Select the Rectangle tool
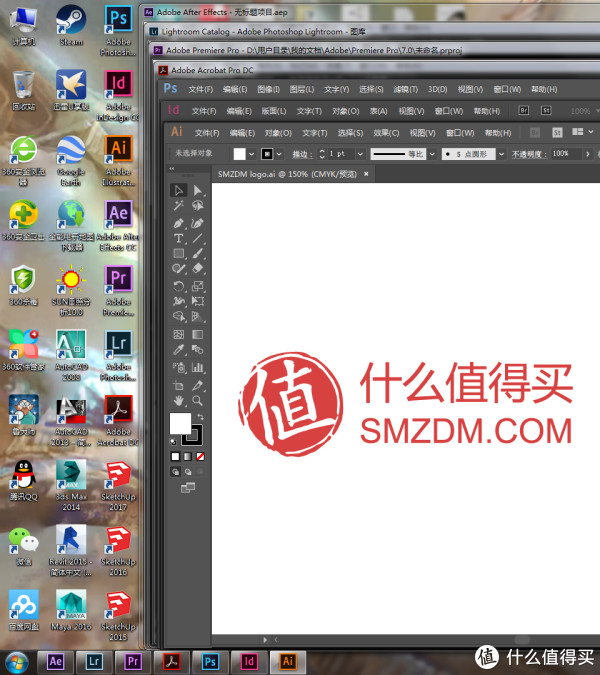The height and width of the screenshot is (675, 600). coord(179,254)
